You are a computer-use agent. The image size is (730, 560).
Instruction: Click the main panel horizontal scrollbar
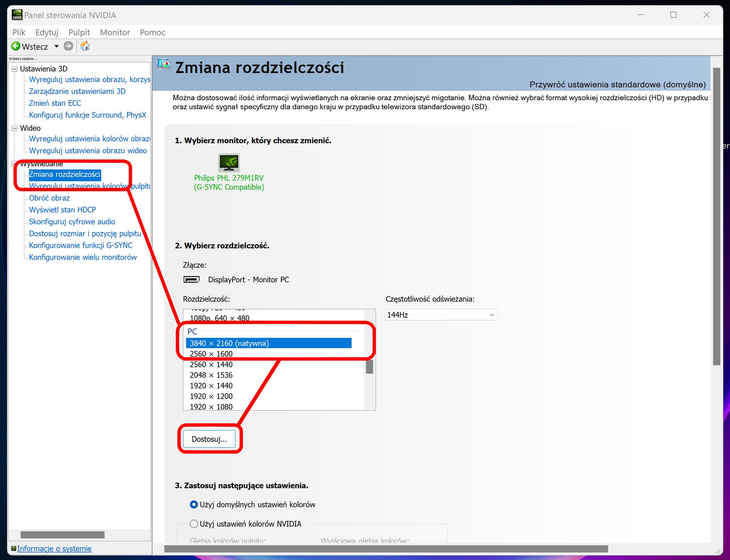pyautogui.click(x=386, y=549)
